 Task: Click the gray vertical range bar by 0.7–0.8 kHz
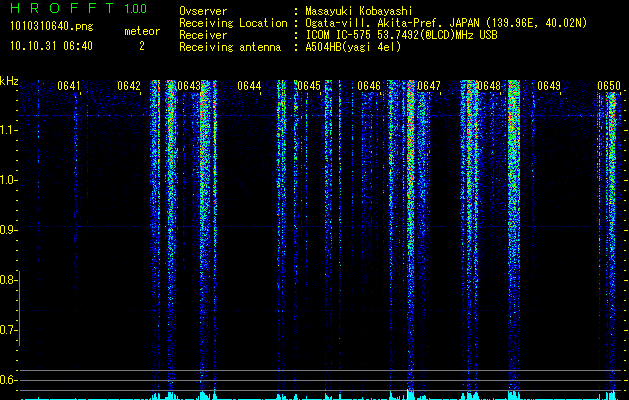point(19,309)
